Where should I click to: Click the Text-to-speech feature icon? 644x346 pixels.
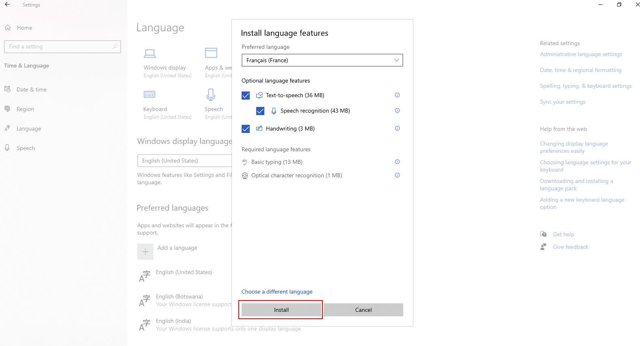pos(259,95)
